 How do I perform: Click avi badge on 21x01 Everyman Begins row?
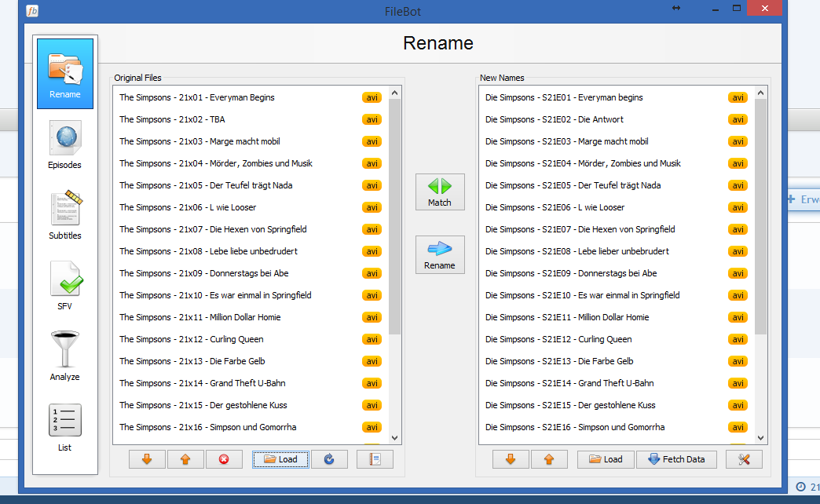(372, 98)
